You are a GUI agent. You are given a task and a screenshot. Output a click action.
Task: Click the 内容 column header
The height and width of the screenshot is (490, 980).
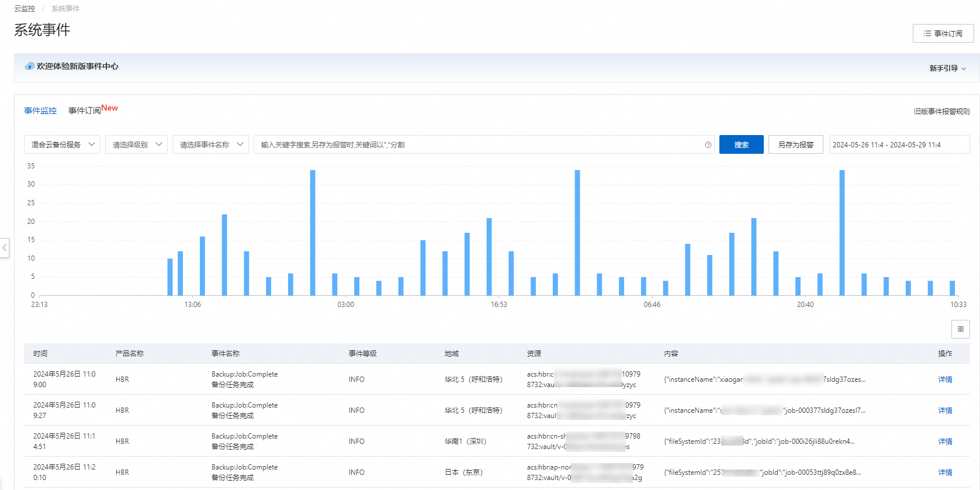tap(671, 354)
